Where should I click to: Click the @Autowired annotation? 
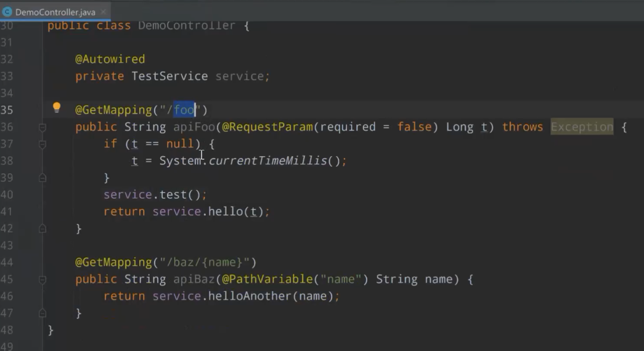tap(110, 59)
